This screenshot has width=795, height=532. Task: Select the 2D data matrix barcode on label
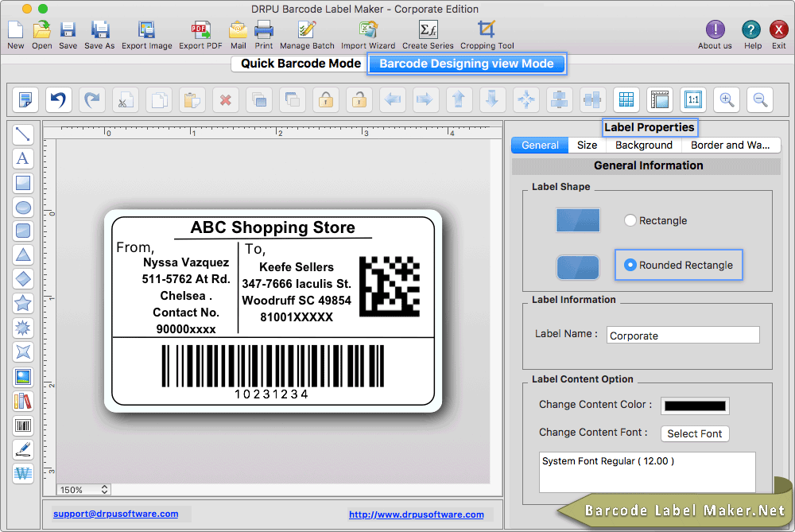pyautogui.click(x=390, y=286)
